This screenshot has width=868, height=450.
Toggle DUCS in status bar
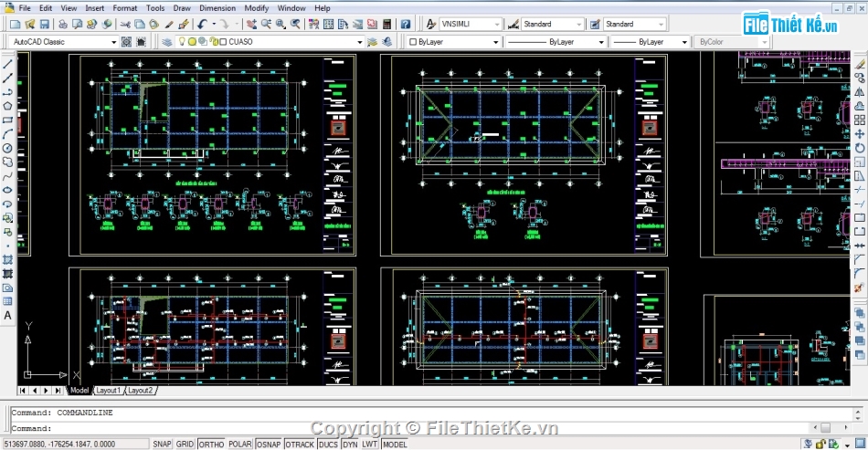pos(328,444)
